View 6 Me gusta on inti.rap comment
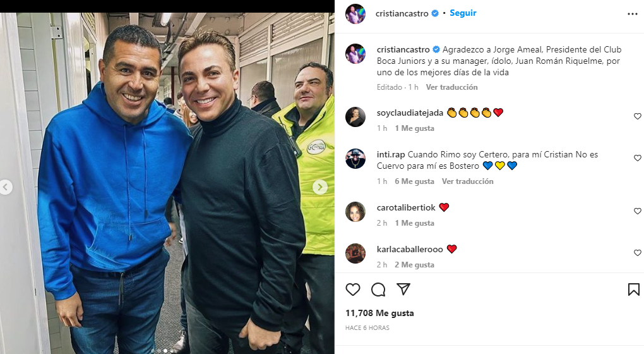Viewport: 644px width, 354px height. click(414, 181)
